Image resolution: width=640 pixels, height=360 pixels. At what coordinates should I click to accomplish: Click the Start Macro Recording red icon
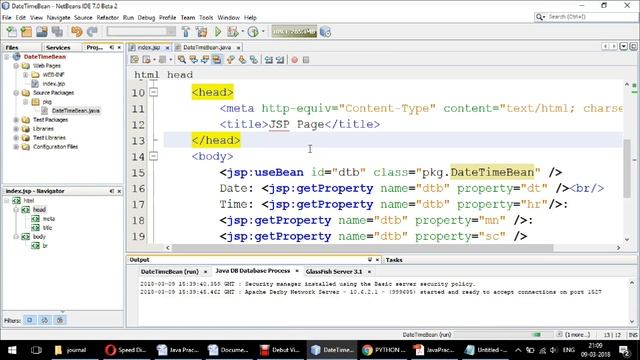(294, 60)
